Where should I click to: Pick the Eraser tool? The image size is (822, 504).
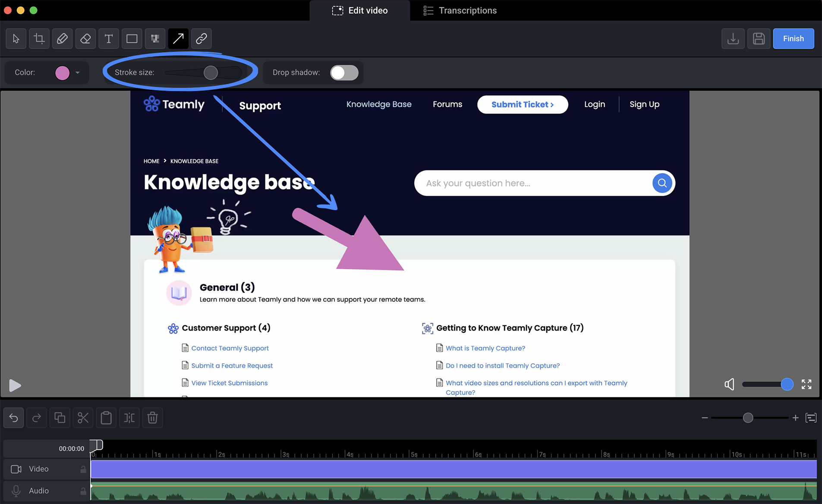click(85, 39)
